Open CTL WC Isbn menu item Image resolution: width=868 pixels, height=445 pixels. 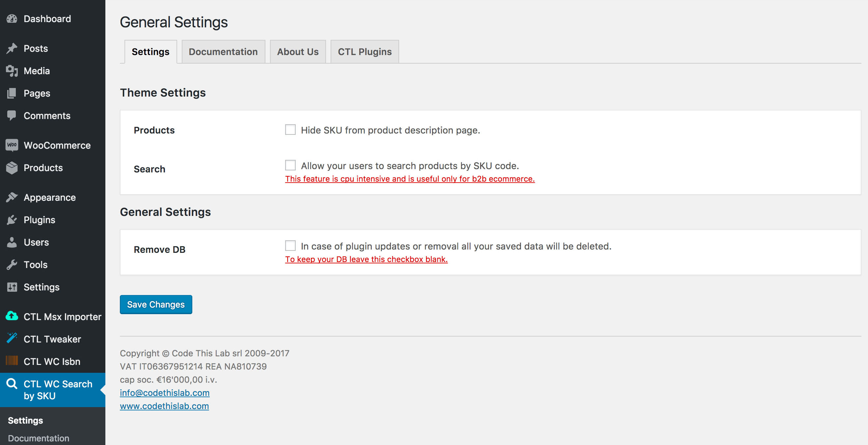coord(53,362)
